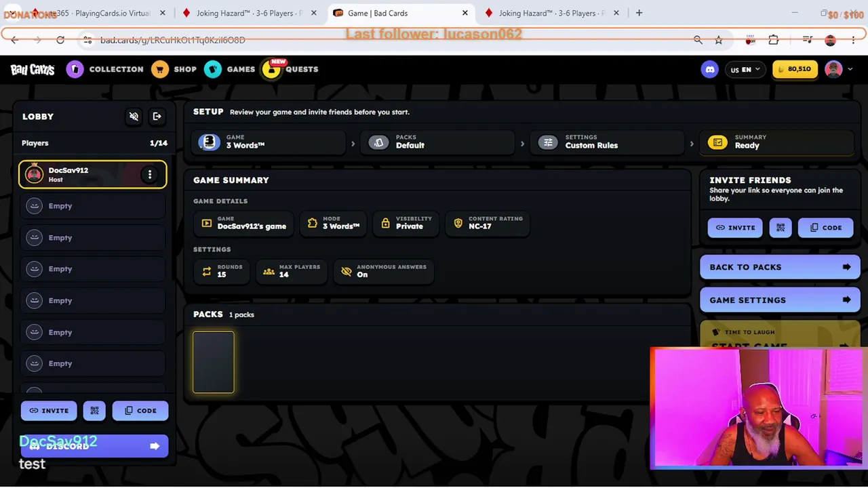Click the Players 1/14 count text
The width and height of the screenshot is (868, 488).
159,143
